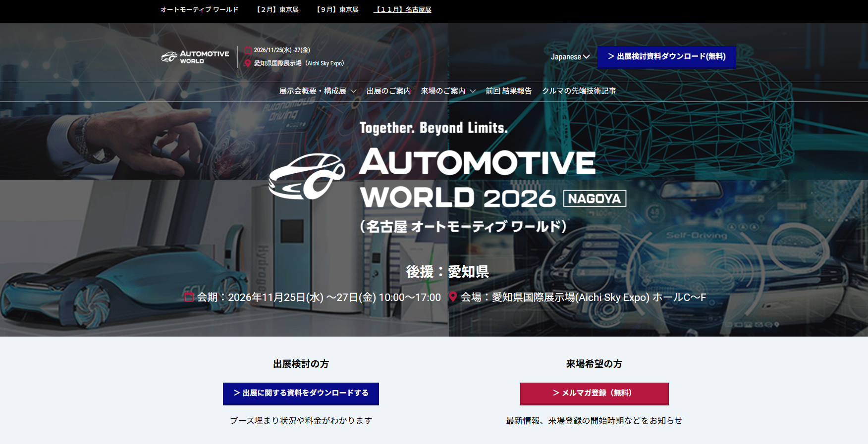Click 出展に関する資料をダウンロードする button
The width and height of the screenshot is (868, 444).
(x=301, y=393)
